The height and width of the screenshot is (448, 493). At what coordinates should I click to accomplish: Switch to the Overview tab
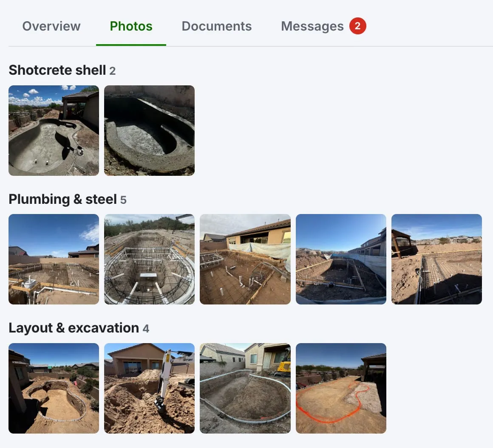[x=51, y=26]
